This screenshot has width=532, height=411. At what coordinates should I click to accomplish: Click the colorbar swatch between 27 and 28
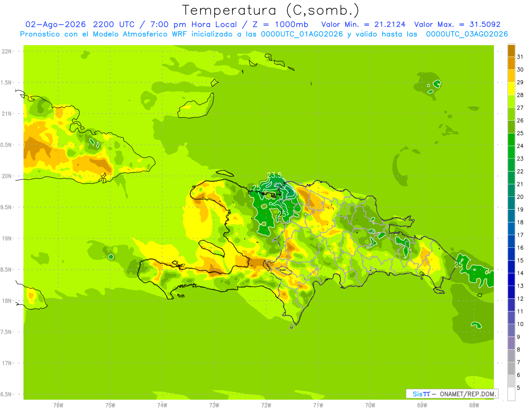(511, 101)
